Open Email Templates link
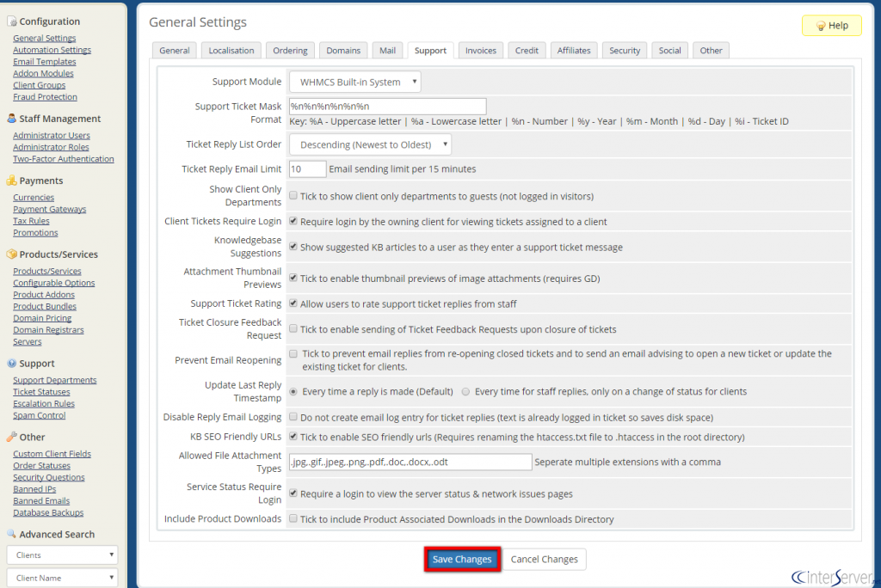This screenshot has height=588, width=881. pyautogui.click(x=45, y=62)
